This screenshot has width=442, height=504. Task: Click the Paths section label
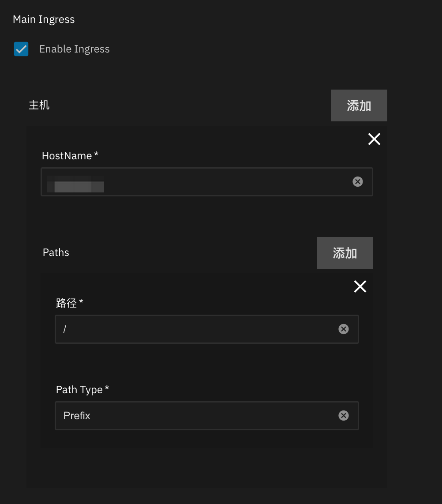point(56,252)
